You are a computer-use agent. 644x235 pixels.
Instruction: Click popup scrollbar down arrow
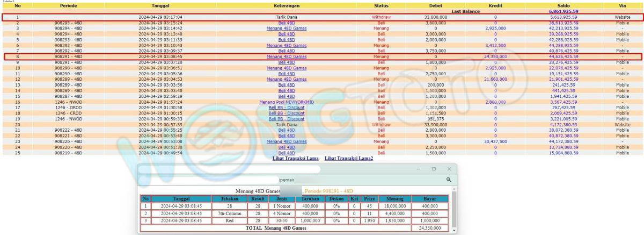click(454, 230)
